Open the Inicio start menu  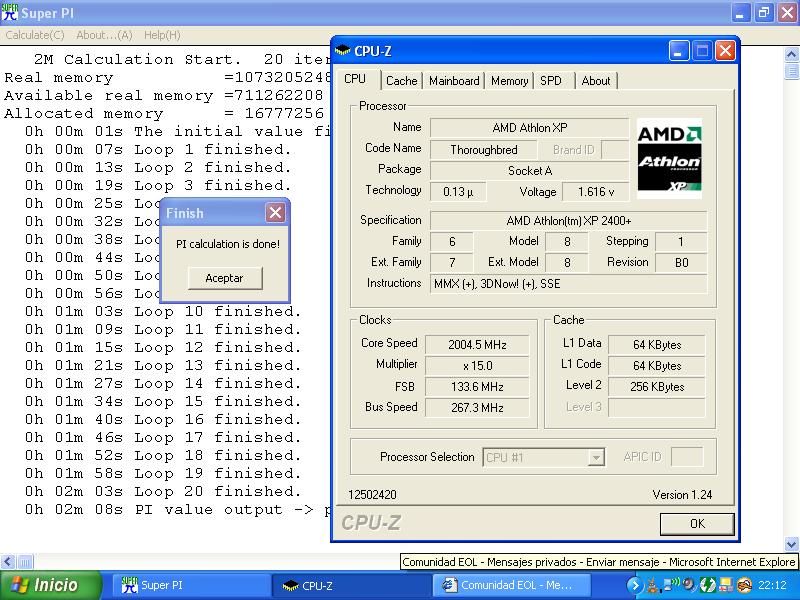tap(51, 585)
